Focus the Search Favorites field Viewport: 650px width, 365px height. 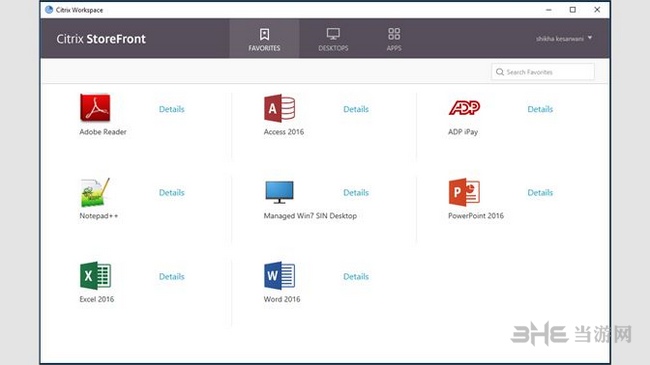coord(543,72)
